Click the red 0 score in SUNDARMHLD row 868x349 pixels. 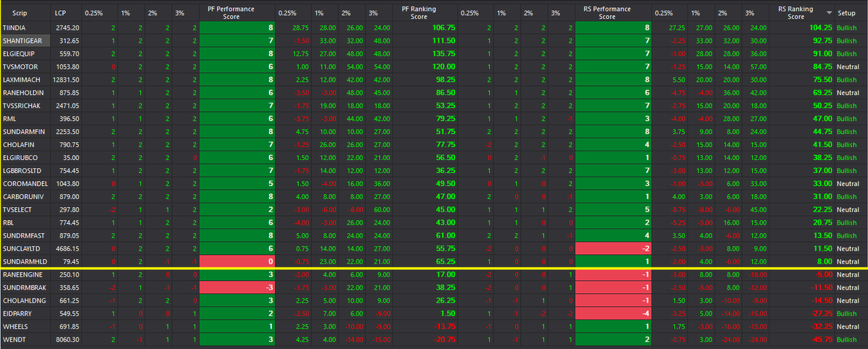point(237,261)
